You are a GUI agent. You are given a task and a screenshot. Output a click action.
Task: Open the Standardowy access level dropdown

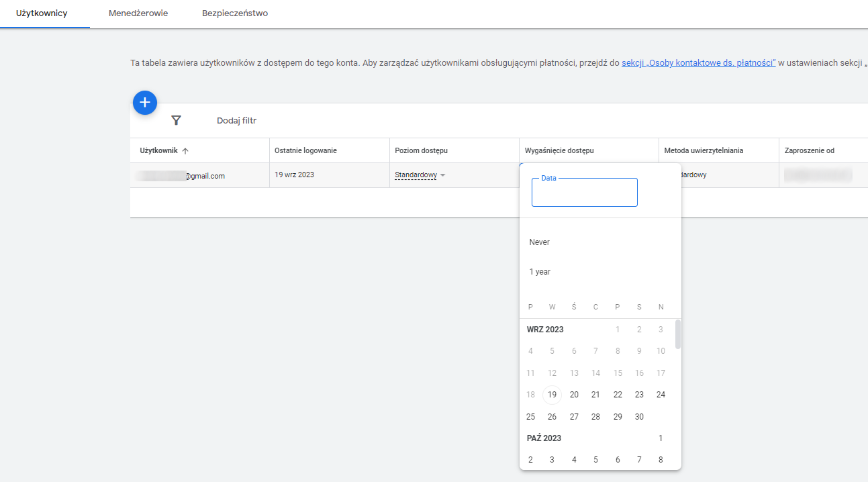[420, 175]
